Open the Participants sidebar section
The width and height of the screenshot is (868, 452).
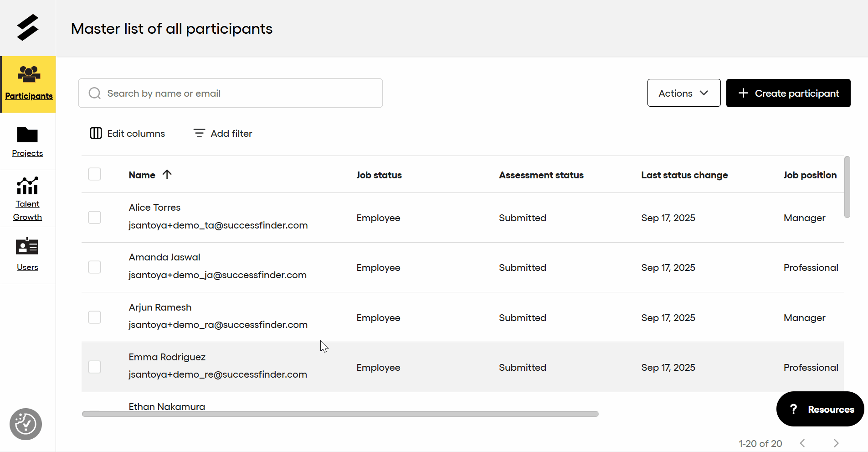pyautogui.click(x=28, y=84)
